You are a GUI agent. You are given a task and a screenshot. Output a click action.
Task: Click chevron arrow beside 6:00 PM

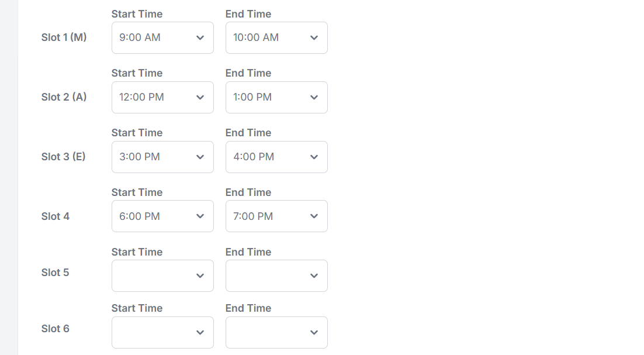[200, 216]
